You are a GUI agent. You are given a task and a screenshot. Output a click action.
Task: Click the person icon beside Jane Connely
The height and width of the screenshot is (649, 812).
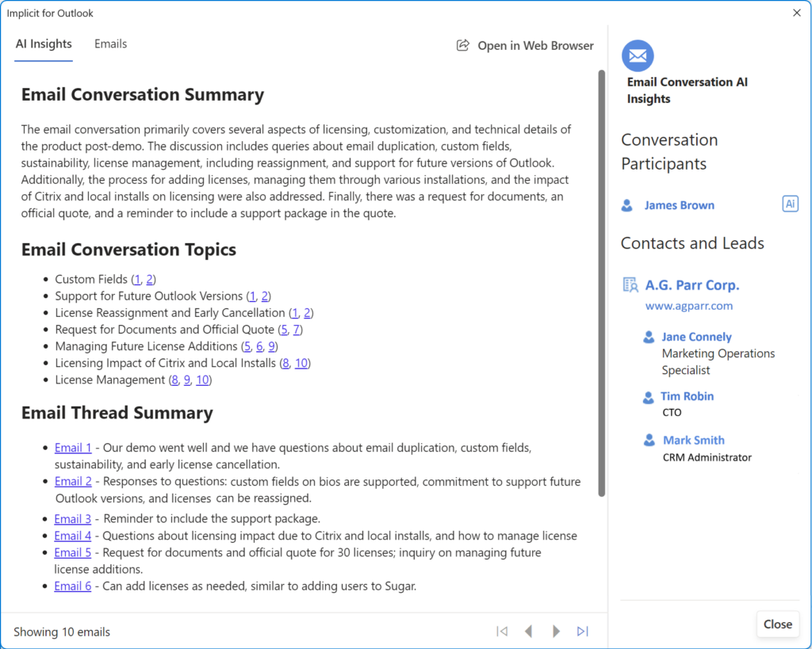coord(649,338)
